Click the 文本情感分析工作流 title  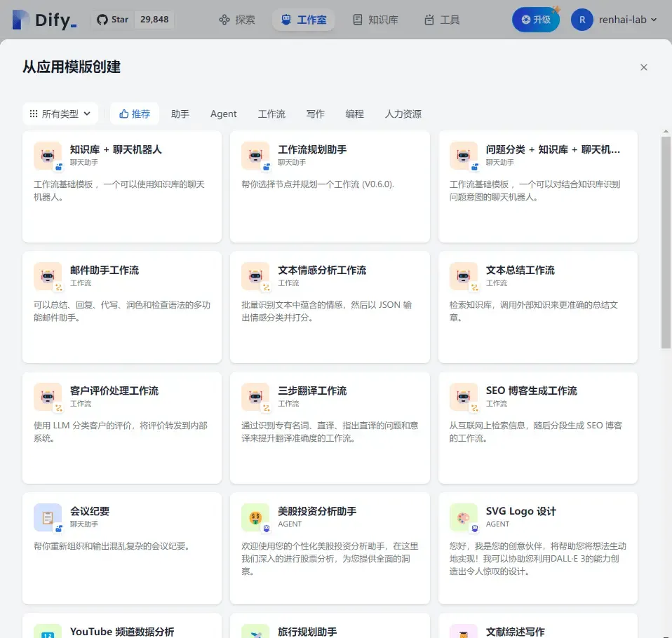[322, 271]
